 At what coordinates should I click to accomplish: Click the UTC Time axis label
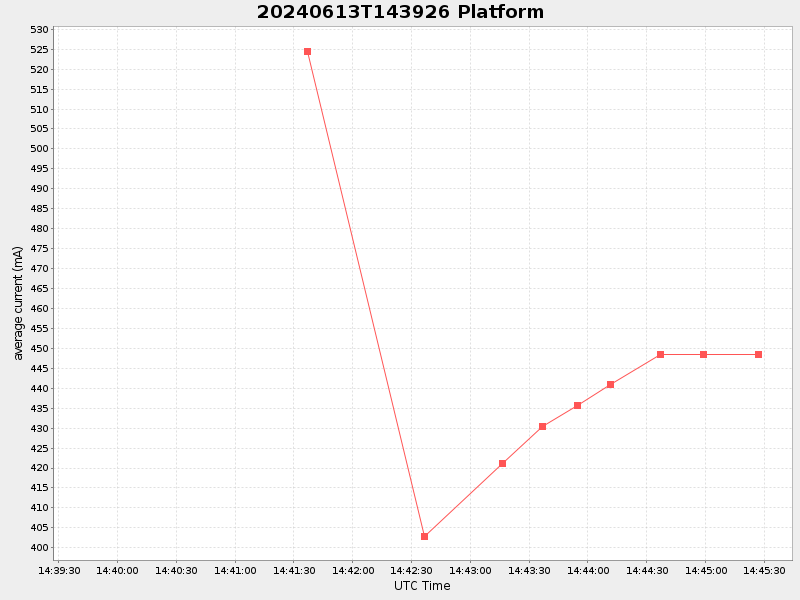coord(422,586)
